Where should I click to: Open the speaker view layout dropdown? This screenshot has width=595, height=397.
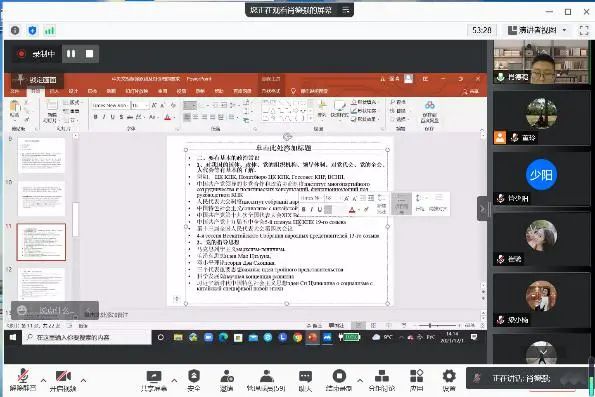538,30
